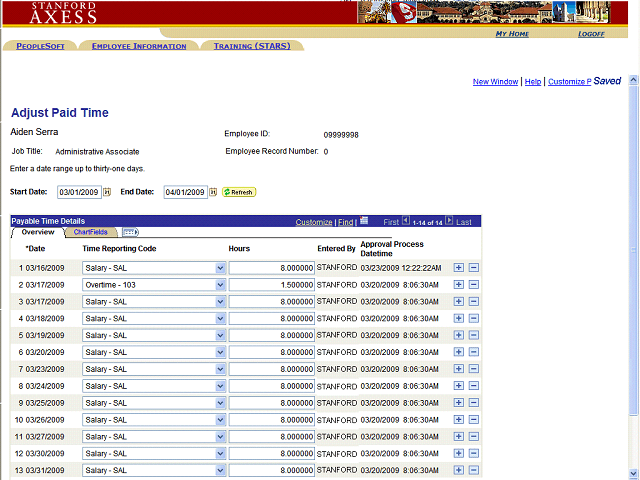Screen dimensions: 640x480
Task: Open the End Date calendar picker
Action: [213, 192]
